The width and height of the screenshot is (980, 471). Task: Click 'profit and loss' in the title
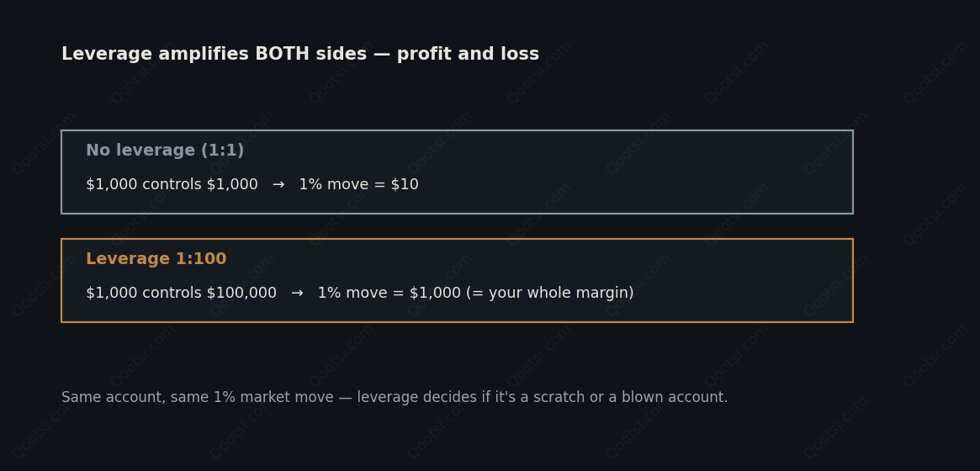pyautogui.click(x=468, y=55)
